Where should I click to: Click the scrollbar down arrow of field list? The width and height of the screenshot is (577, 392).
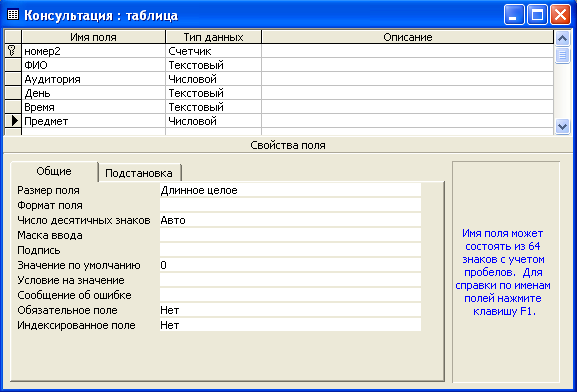pyautogui.click(x=562, y=127)
